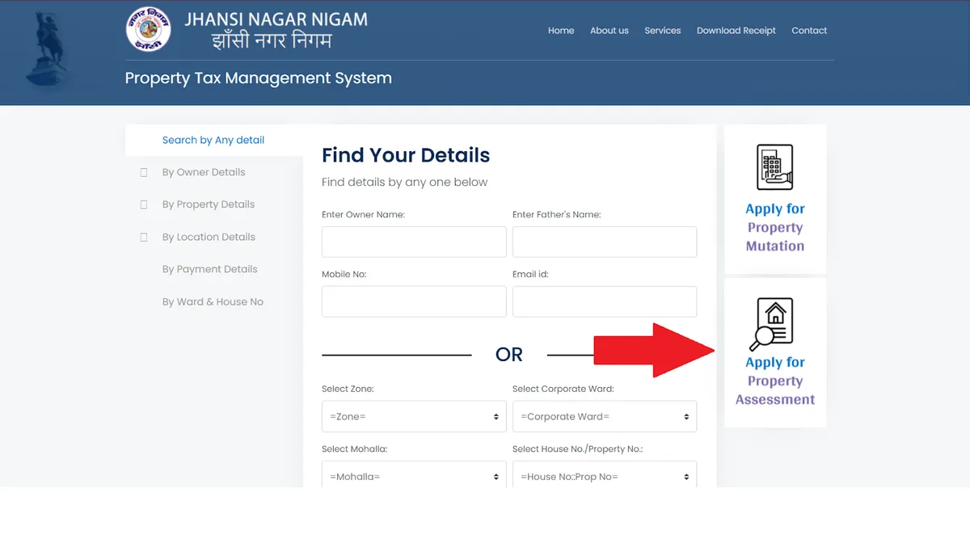Viewport: 970px width, 560px height.
Task: Expand House No/Property No dropdown
Action: pyautogui.click(x=604, y=476)
